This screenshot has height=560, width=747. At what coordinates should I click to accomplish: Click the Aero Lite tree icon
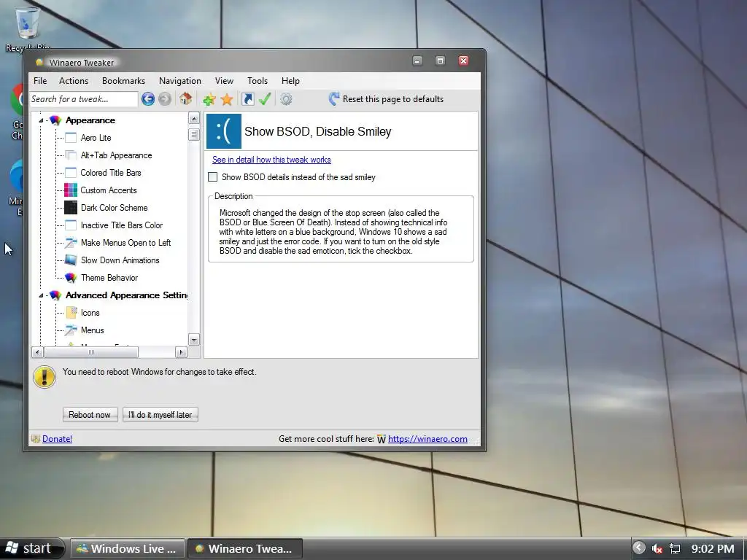pyautogui.click(x=71, y=138)
